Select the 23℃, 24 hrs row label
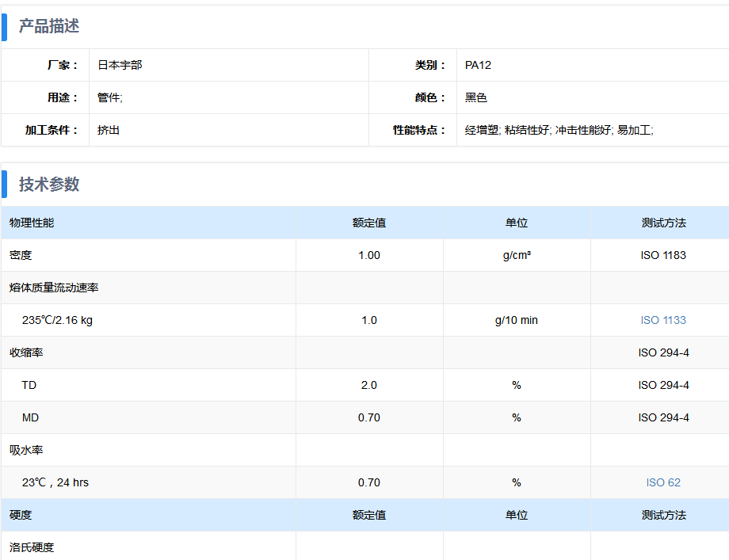This screenshot has height=560, width=729. pos(55,482)
